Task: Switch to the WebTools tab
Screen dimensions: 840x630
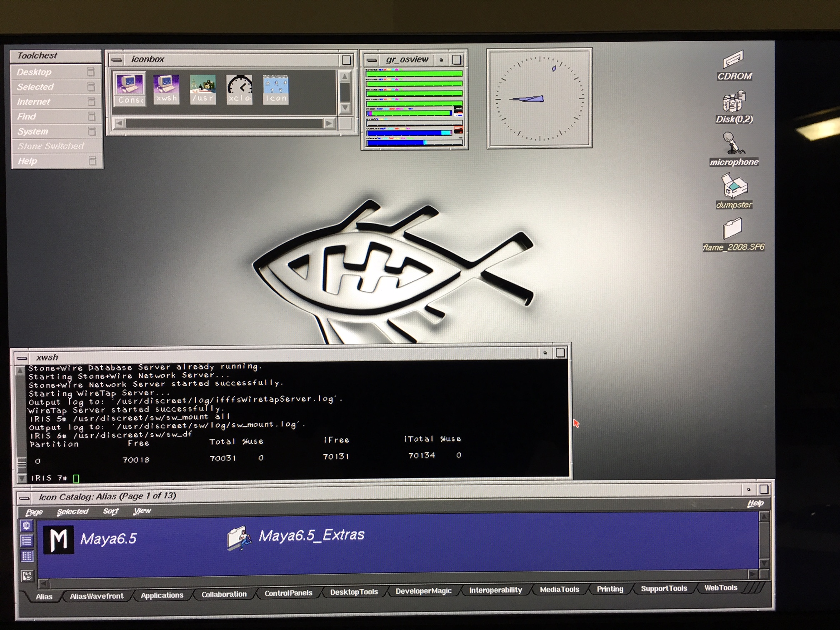Action: pyautogui.click(x=720, y=588)
